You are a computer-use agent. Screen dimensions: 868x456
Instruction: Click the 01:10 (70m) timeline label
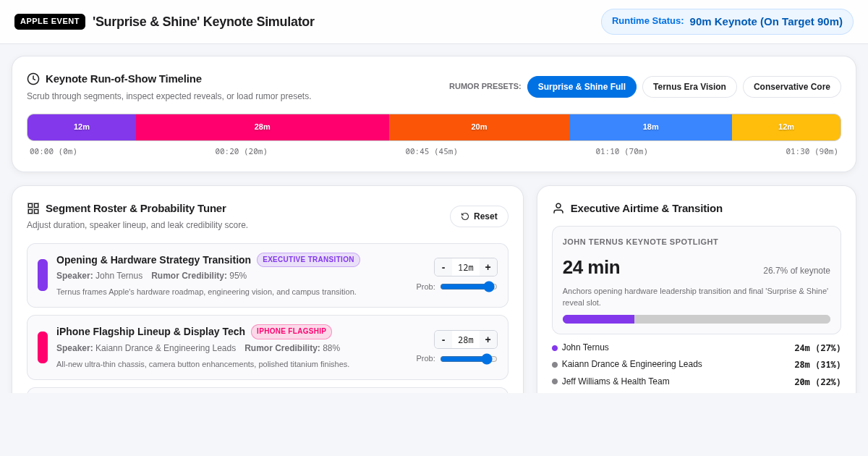coord(622,152)
